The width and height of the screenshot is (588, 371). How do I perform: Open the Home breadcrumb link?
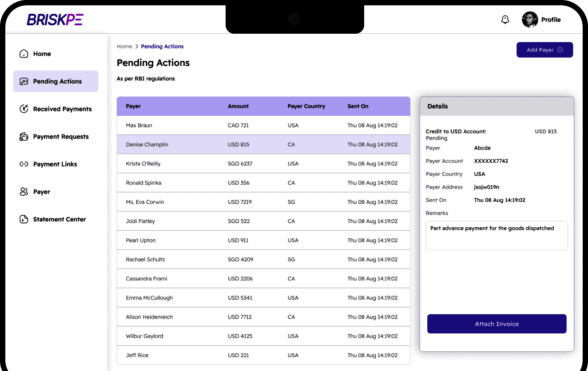(124, 46)
